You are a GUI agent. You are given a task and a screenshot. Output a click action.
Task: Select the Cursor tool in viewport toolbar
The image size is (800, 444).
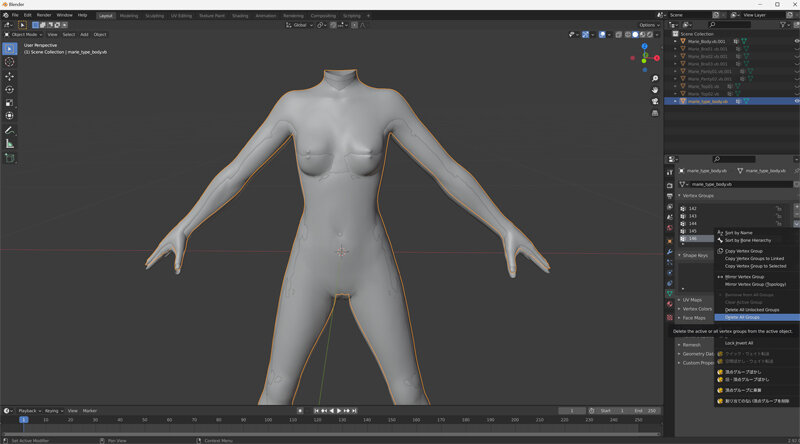tap(9, 62)
